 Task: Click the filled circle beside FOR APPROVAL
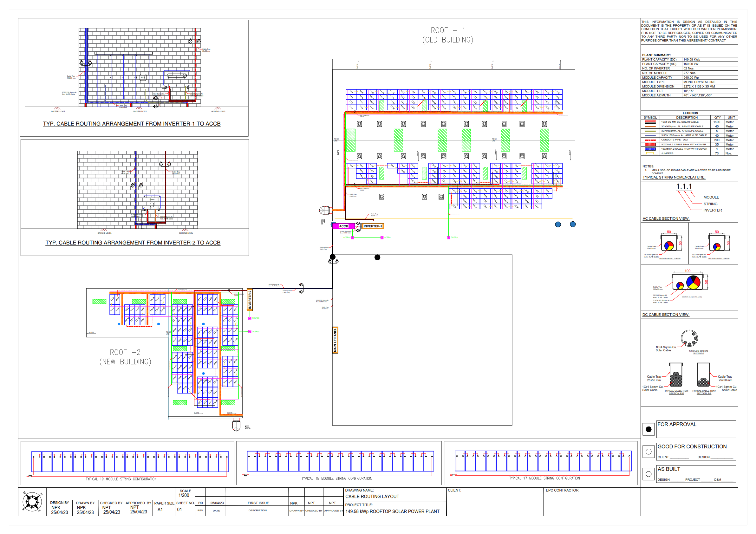[648, 429]
